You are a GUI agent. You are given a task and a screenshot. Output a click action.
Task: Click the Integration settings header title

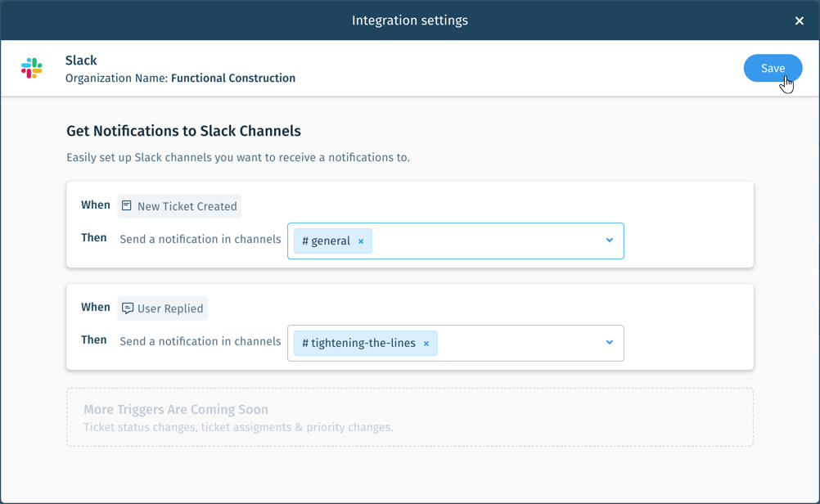tap(410, 20)
